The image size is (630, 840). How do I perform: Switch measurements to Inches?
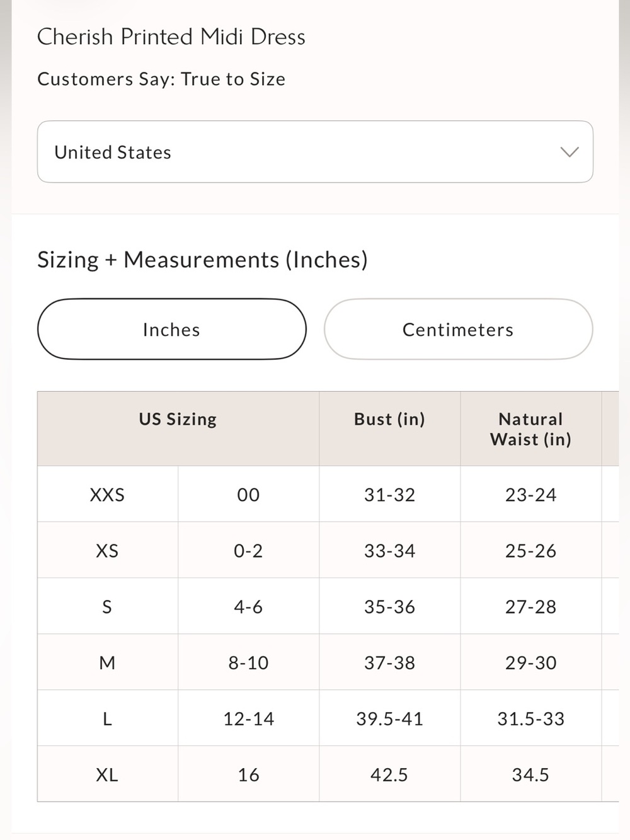172,329
